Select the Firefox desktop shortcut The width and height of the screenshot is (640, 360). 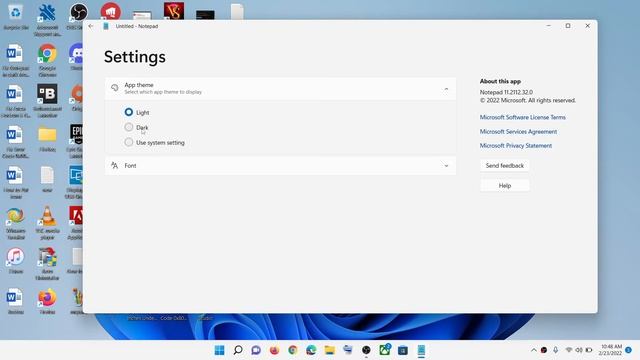click(x=47, y=301)
